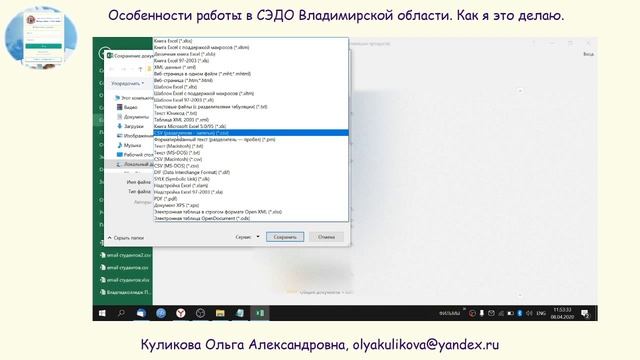Open the Yandex Browser taskbar icon

pyautogui.click(x=180, y=313)
